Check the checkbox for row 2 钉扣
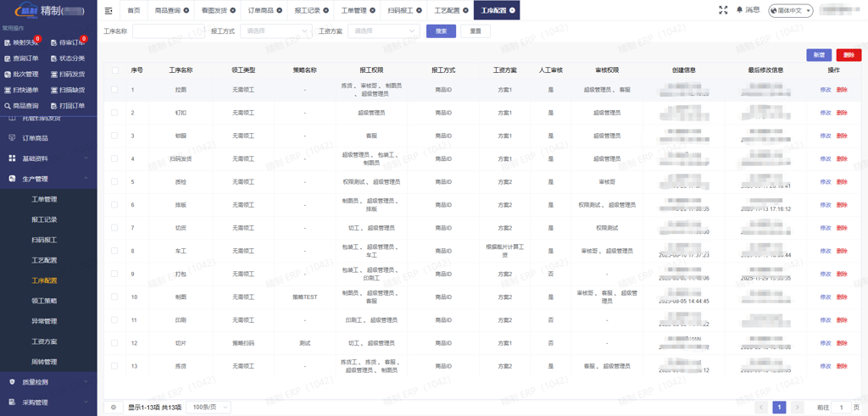Image resolution: width=868 pixels, height=416 pixels. [x=114, y=113]
